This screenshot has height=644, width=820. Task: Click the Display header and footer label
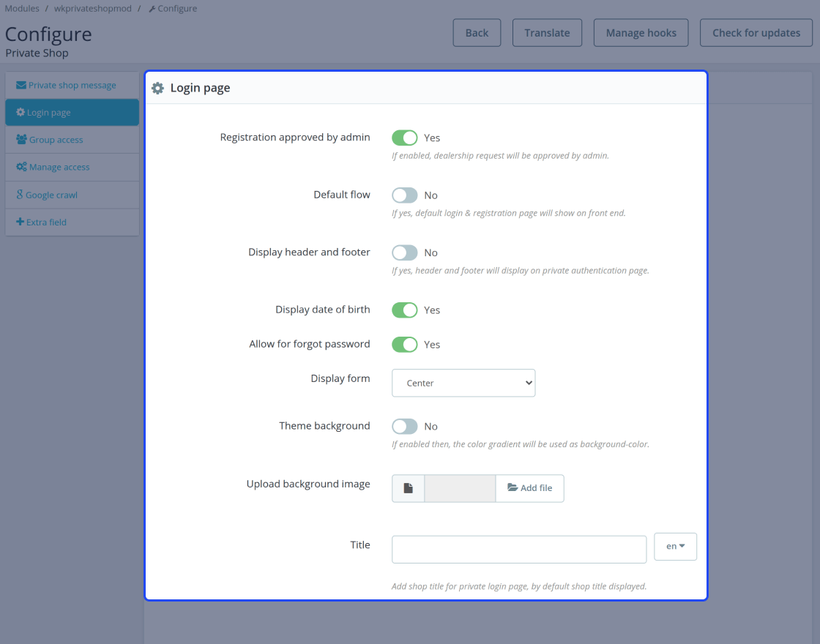[309, 252]
